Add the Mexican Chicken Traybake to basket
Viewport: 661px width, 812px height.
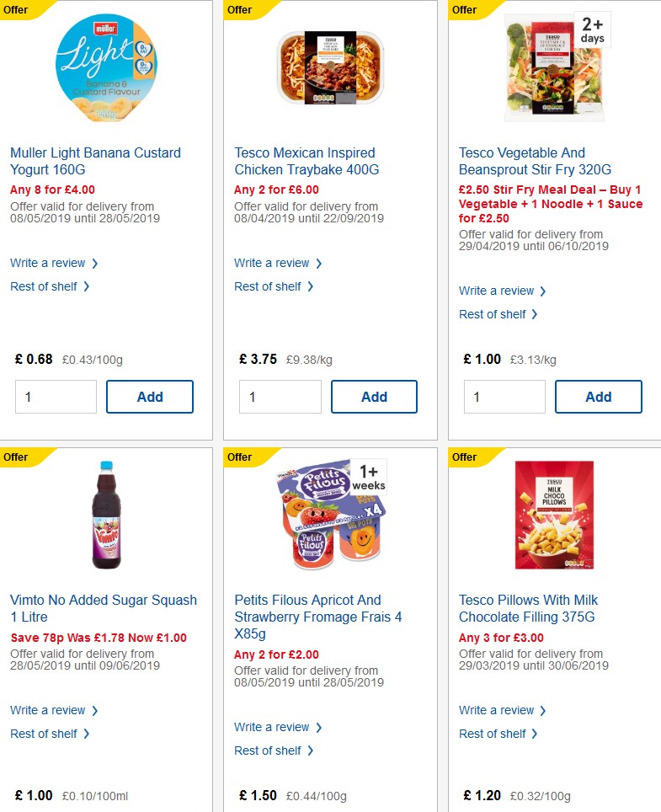coord(374,396)
